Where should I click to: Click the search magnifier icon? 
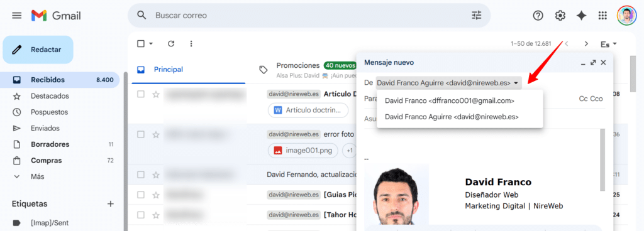[142, 16]
